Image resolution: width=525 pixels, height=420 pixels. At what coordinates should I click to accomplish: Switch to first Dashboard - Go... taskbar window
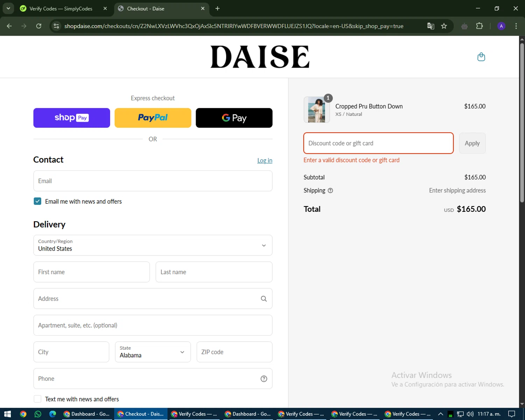87,414
